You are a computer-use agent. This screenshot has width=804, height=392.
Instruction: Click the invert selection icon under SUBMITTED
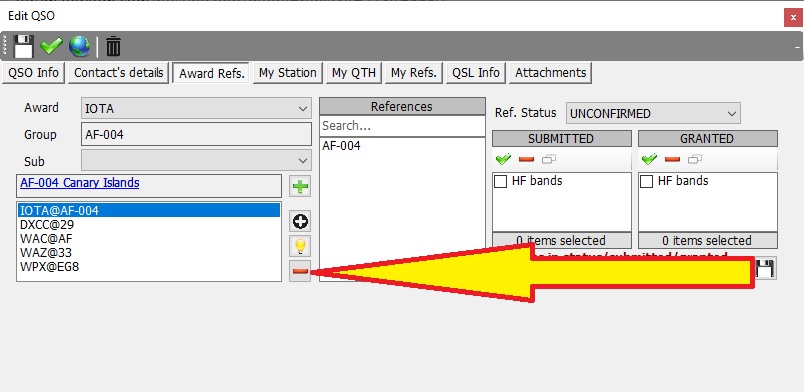[549, 159]
